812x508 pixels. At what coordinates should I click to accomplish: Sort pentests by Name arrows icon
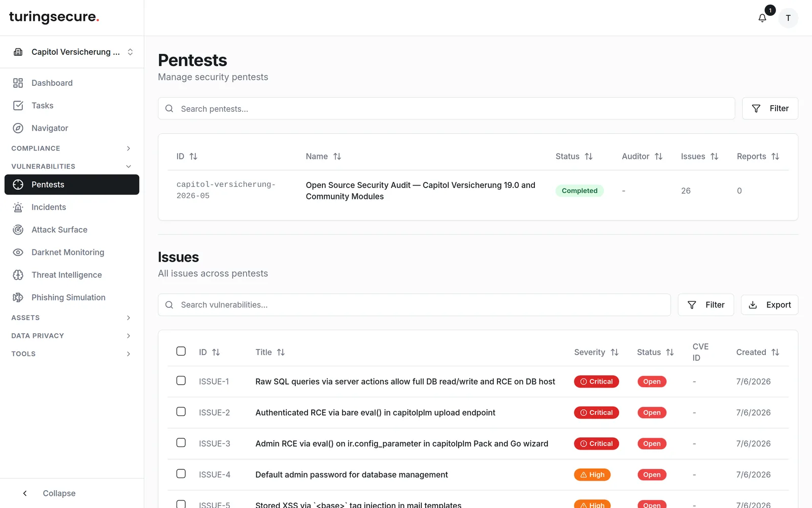coord(337,156)
